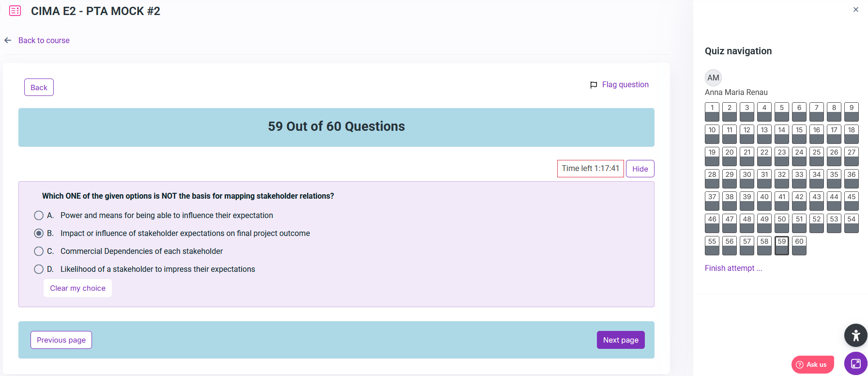The image size is (868, 376).
Task: Open the Ask us help chat
Action: pos(812,364)
